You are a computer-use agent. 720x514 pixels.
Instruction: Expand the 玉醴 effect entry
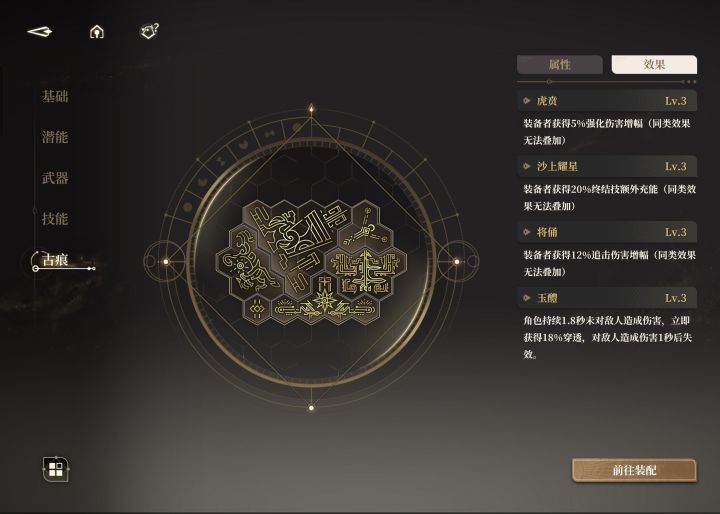click(607, 298)
